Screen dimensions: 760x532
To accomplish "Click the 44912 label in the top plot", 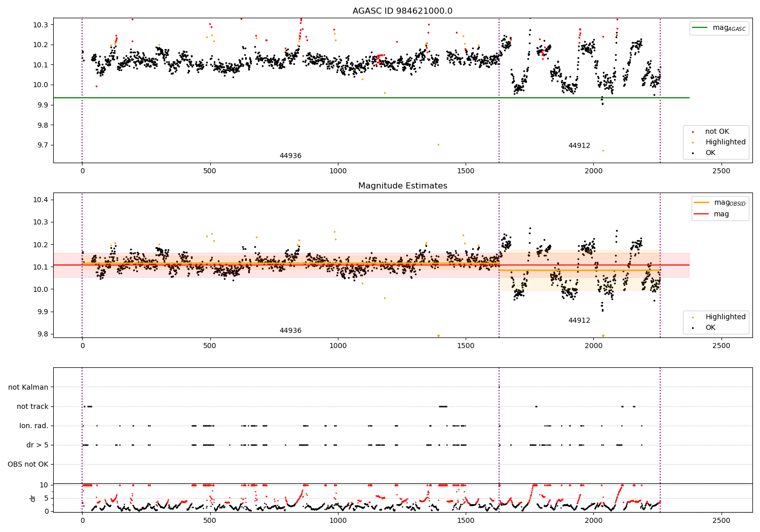I will coord(579,146).
